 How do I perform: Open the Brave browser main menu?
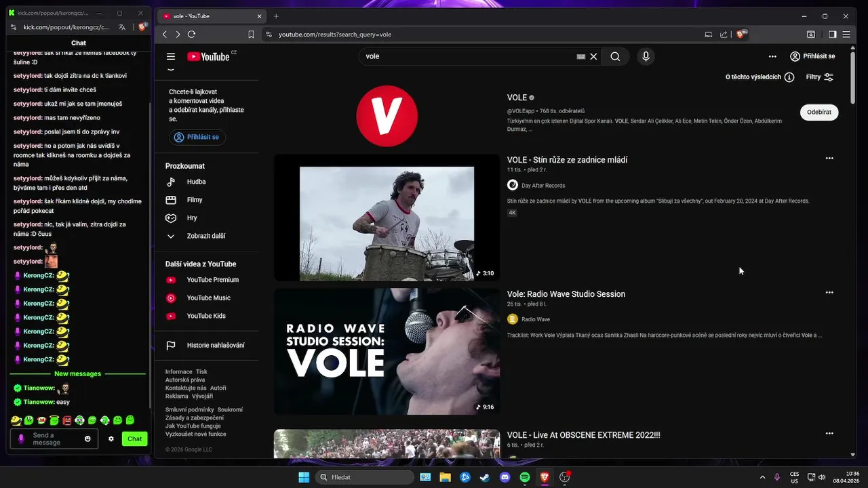846,35
